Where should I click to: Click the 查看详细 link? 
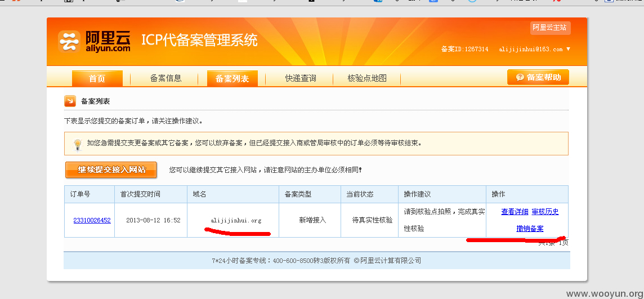pyautogui.click(x=515, y=212)
